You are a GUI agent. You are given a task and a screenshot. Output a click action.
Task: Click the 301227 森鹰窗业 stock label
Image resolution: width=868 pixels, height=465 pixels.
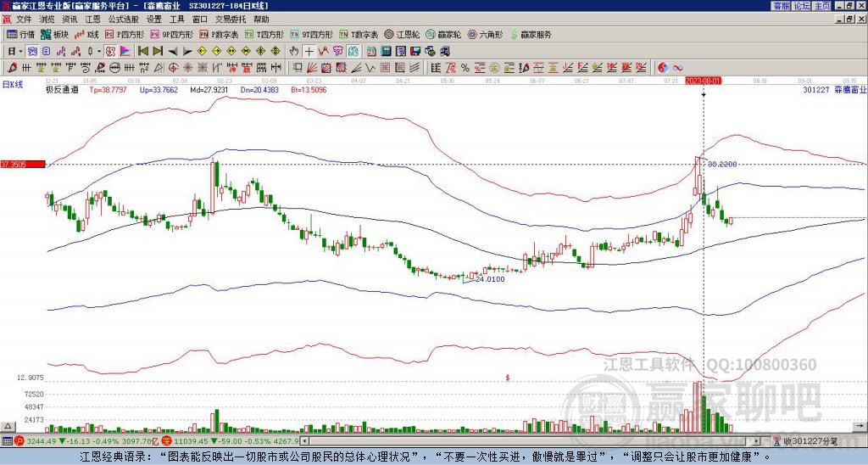(x=834, y=89)
